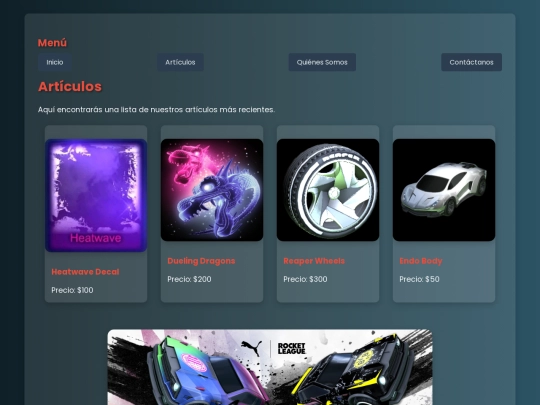Screen dimensions: 540x405
Task: Click the 'Aquí encontrarás una lista' description
Action: pyautogui.click(x=156, y=110)
